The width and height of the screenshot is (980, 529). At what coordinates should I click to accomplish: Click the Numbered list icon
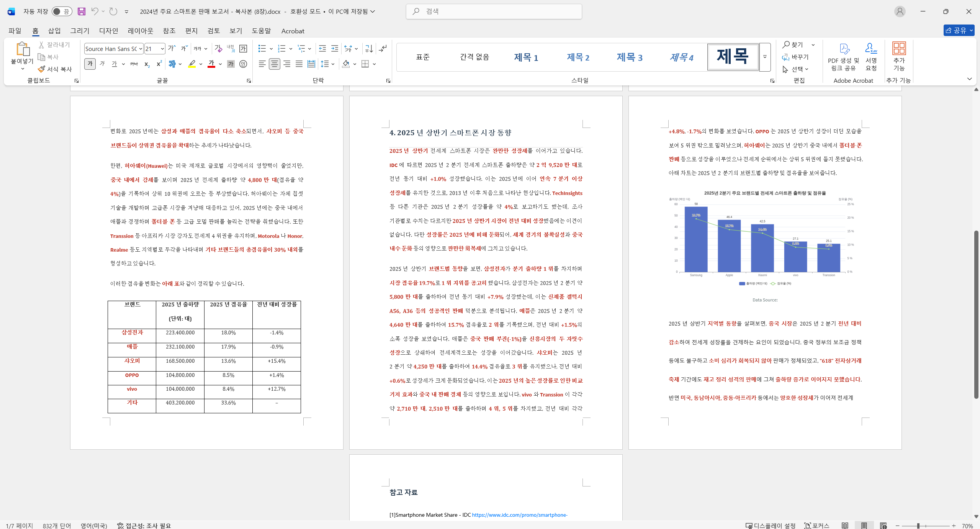(x=282, y=49)
